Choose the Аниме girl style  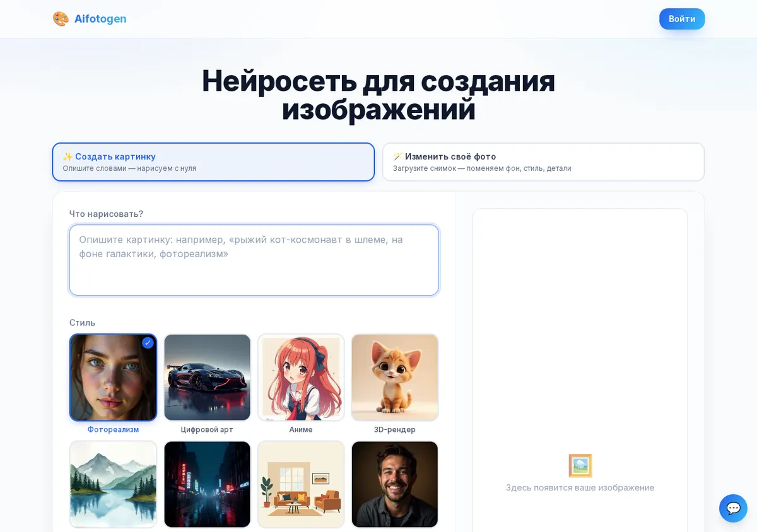point(301,378)
